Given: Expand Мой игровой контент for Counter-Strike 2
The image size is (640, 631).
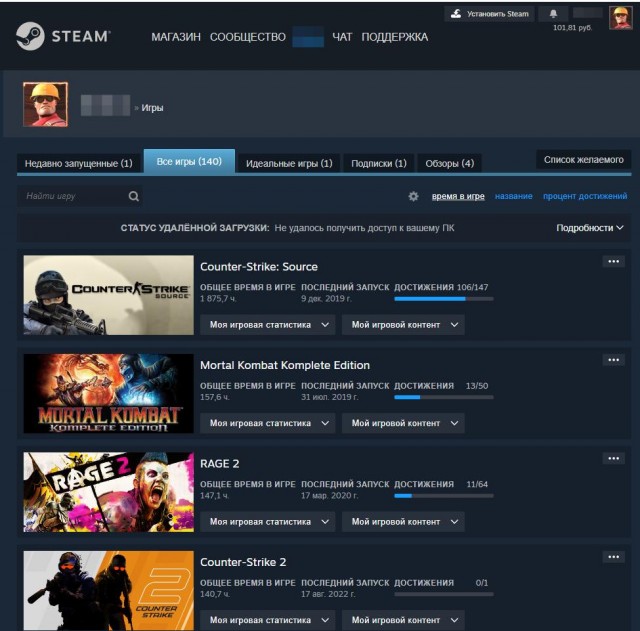Looking at the screenshot, I should (x=403, y=620).
